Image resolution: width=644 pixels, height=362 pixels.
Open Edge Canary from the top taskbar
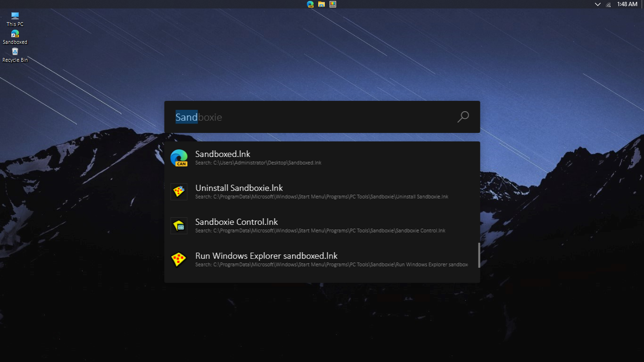pos(310,4)
